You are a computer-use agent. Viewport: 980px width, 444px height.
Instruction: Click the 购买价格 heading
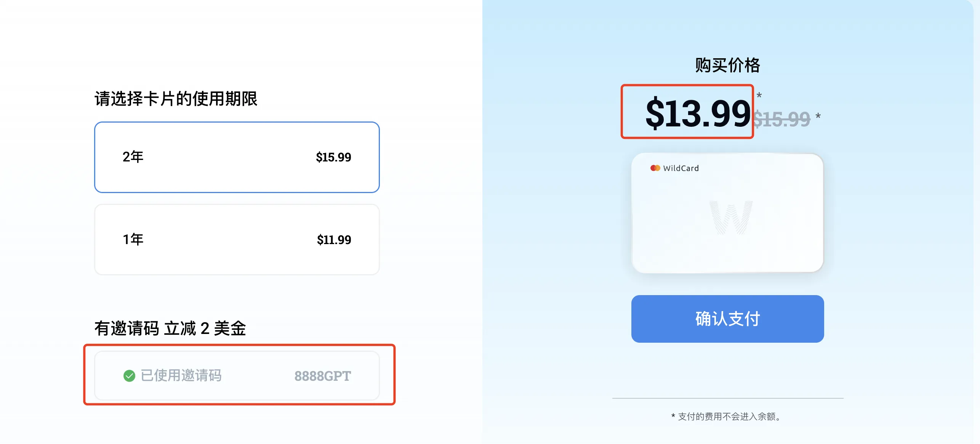click(x=727, y=65)
